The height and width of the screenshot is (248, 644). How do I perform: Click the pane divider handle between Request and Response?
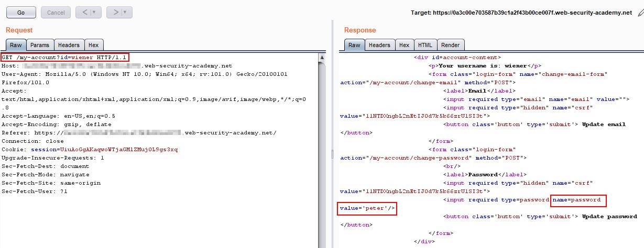331,153
